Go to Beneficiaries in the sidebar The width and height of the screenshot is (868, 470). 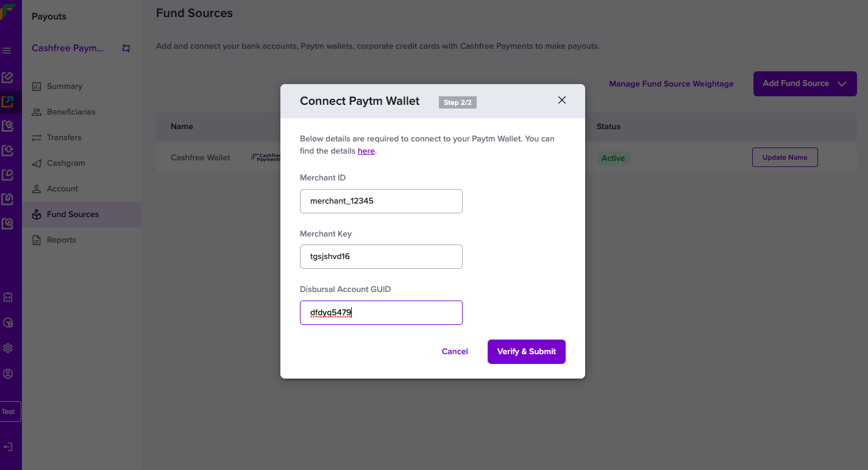[82, 112]
